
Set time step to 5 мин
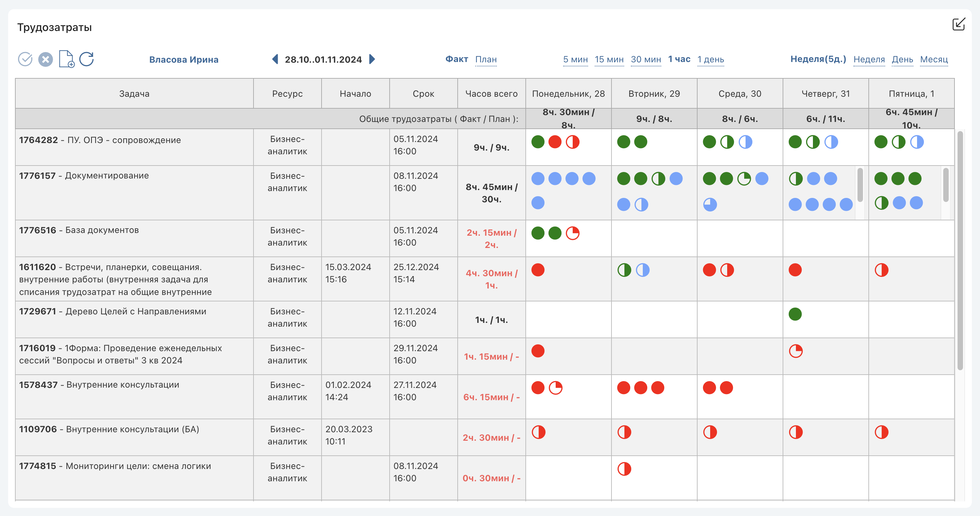click(575, 59)
